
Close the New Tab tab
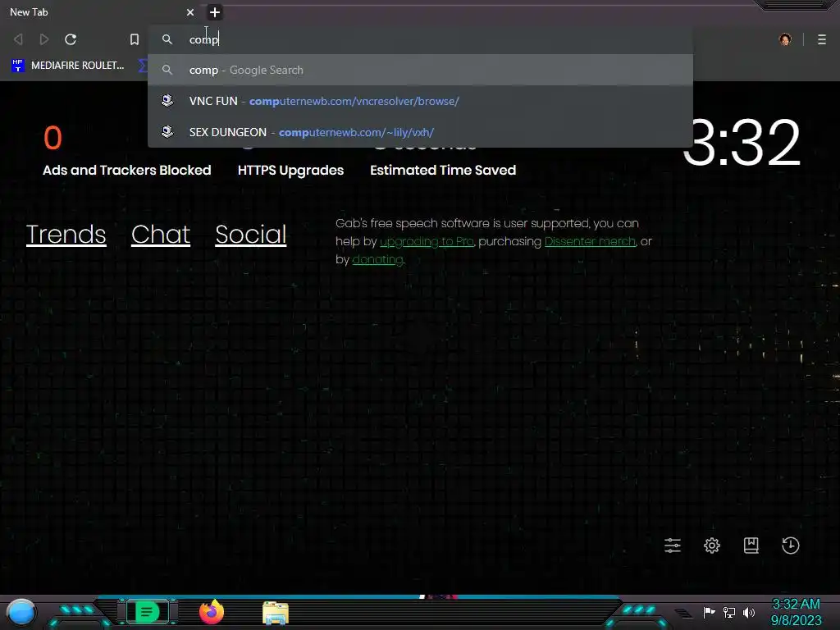point(190,11)
